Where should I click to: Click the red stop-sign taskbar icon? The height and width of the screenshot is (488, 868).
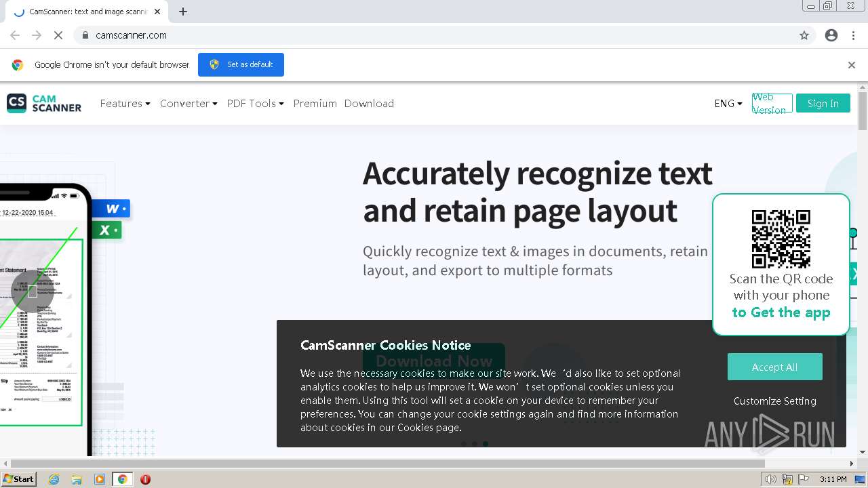[145, 479]
